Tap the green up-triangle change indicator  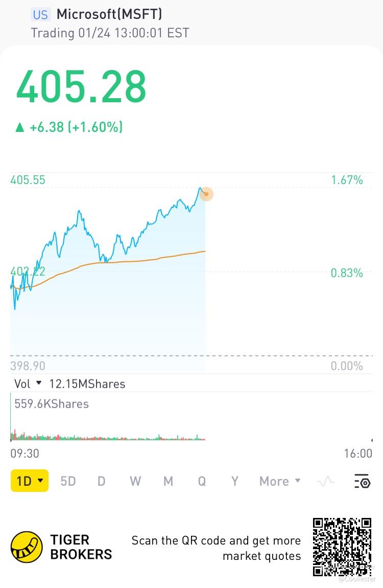click(x=20, y=127)
